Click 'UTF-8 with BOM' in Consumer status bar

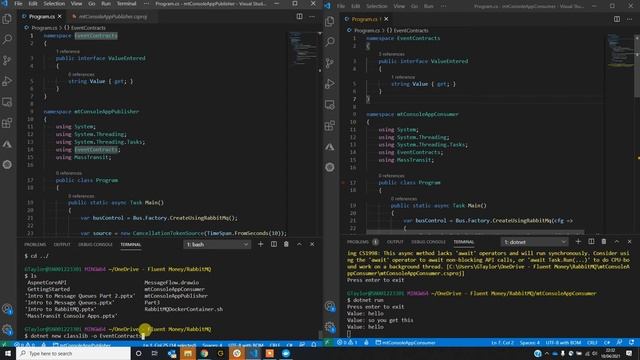[x=563, y=342]
